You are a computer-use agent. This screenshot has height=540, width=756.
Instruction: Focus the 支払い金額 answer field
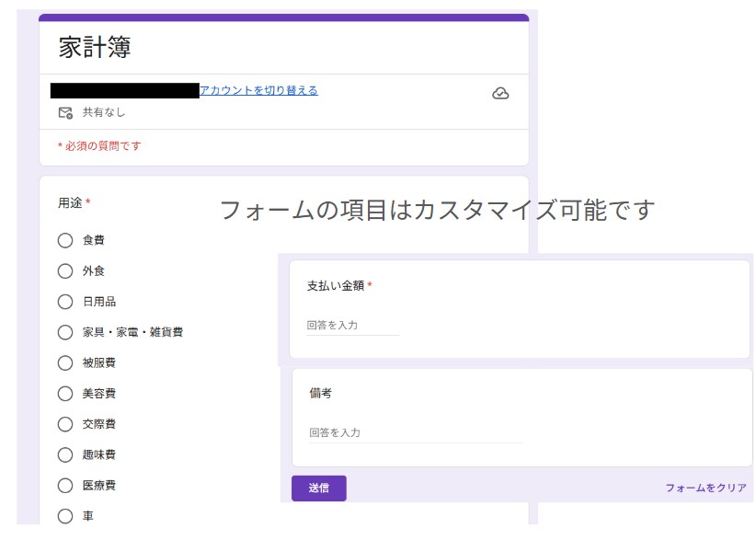(353, 326)
